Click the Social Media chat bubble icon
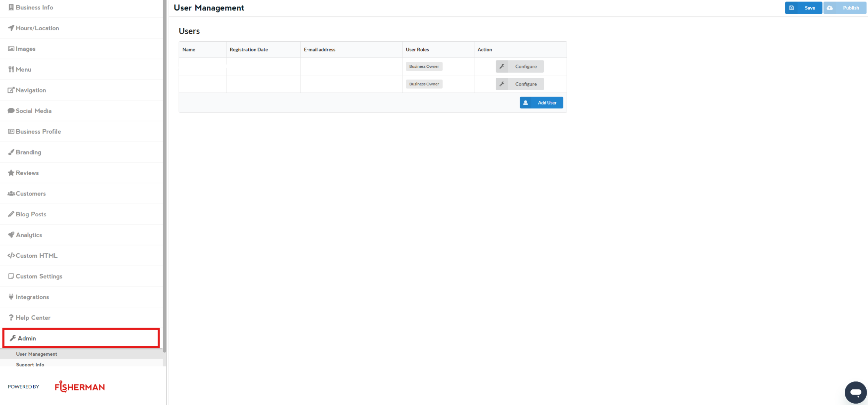This screenshot has width=868, height=405. [x=11, y=111]
